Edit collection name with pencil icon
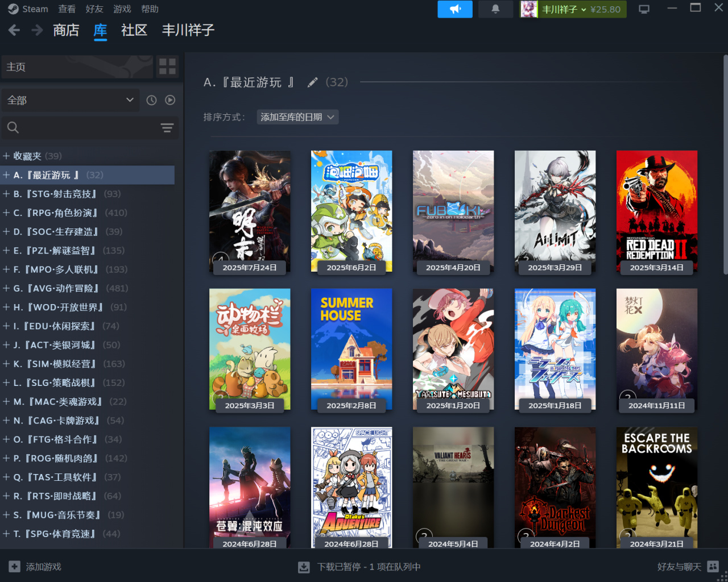This screenshot has width=728, height=582. tap(312, 82)
